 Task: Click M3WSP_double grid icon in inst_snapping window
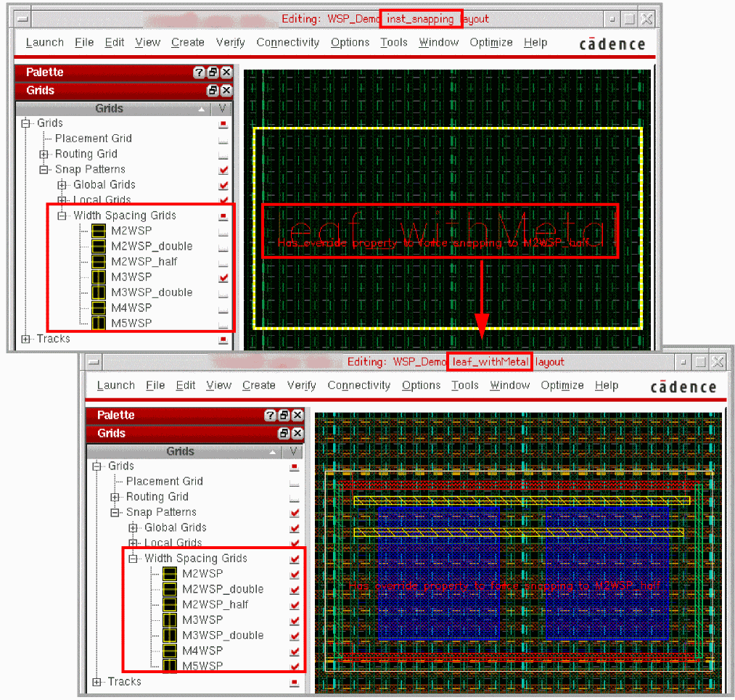99,292
